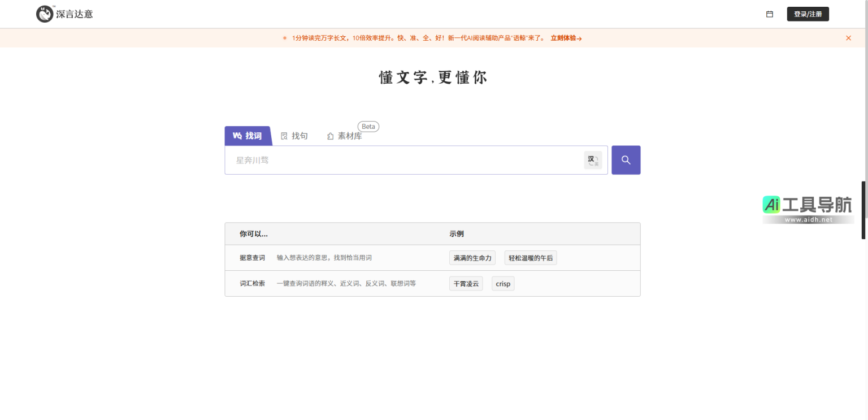Open the calendar icon in the top bar

769,14
